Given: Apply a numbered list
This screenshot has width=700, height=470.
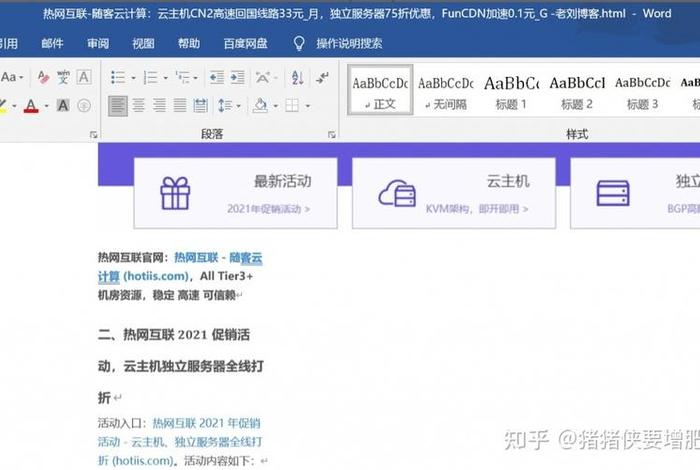Looking at the screenshot, I should click(150, 77).
